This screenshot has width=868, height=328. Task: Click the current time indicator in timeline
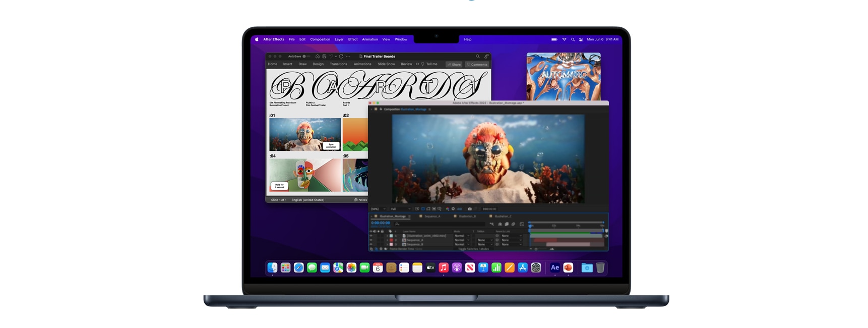pyautogui.click(x=530, y=226)
